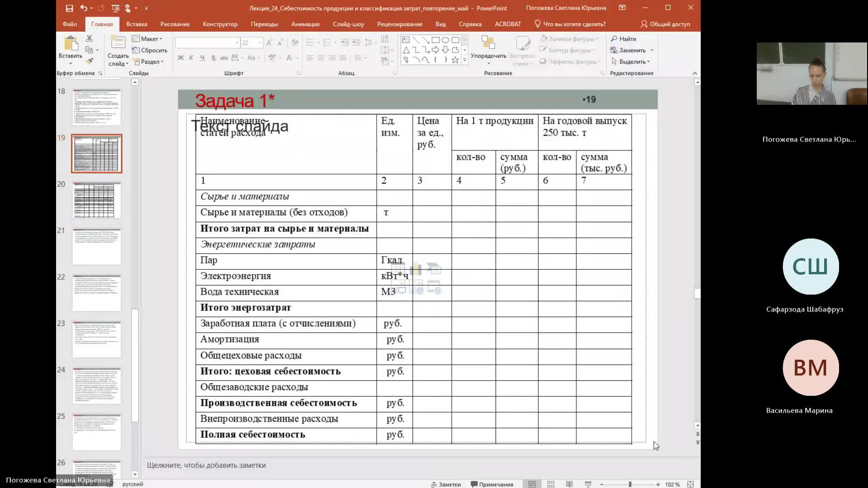Click the 'Что вы хотите сделать?' search box
The height and width of the screenshot is (488, 868).
point(570,24)
